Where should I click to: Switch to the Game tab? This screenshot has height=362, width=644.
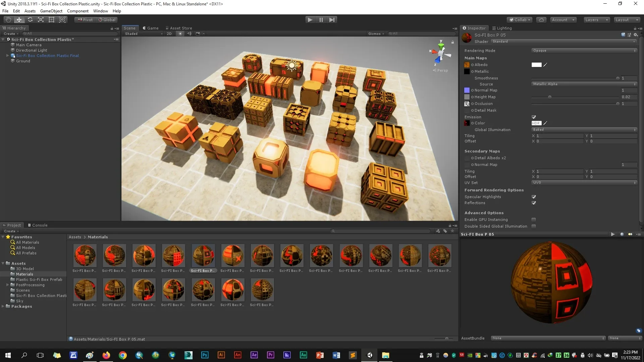[150, 28]
